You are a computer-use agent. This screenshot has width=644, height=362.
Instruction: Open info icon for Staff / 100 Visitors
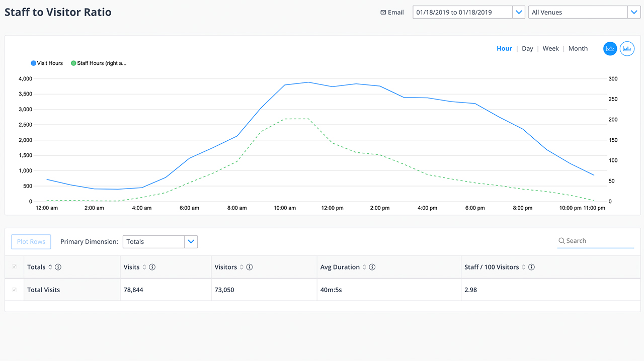(531, 267)
